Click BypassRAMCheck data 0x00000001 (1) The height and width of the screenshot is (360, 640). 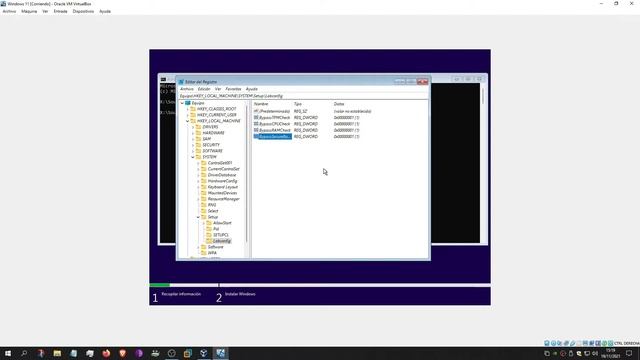[x=347, y=130]
